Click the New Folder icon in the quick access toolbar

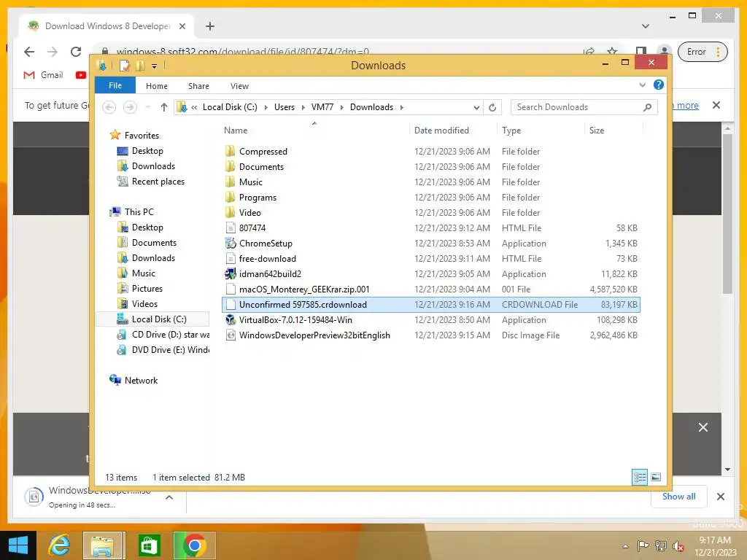140,65
